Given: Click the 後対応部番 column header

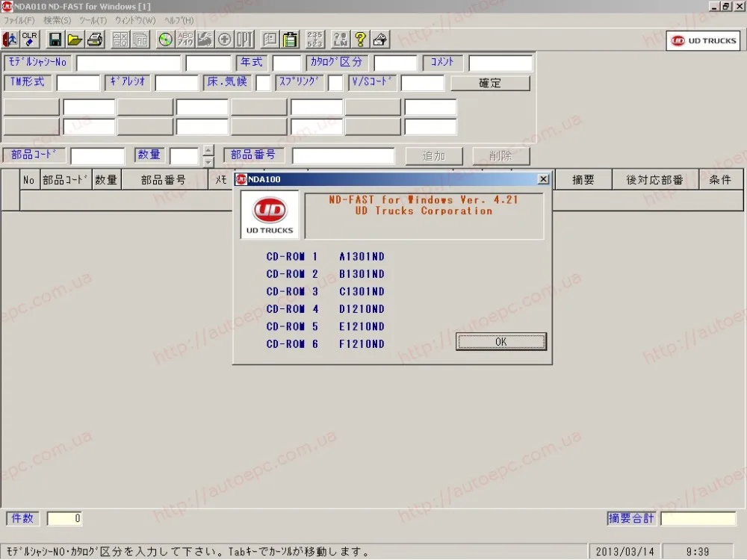Looking at the screenshot, I should tap(655, 180).
